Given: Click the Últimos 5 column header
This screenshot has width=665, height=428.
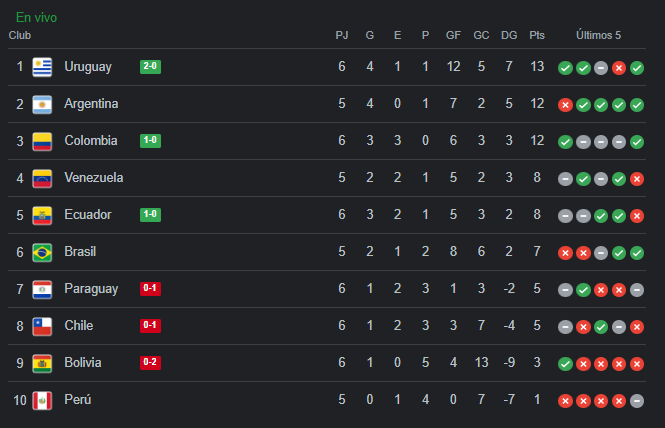Looking at the screenshot, I should 598,35.
